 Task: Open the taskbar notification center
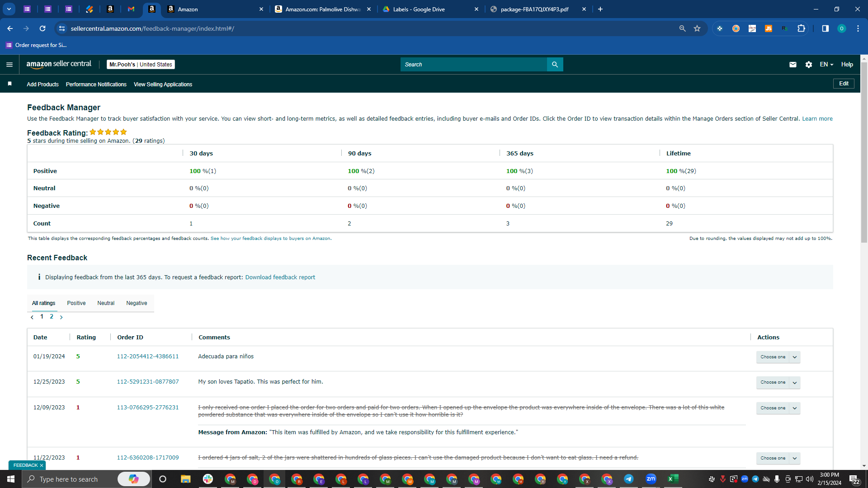point(854,479)
